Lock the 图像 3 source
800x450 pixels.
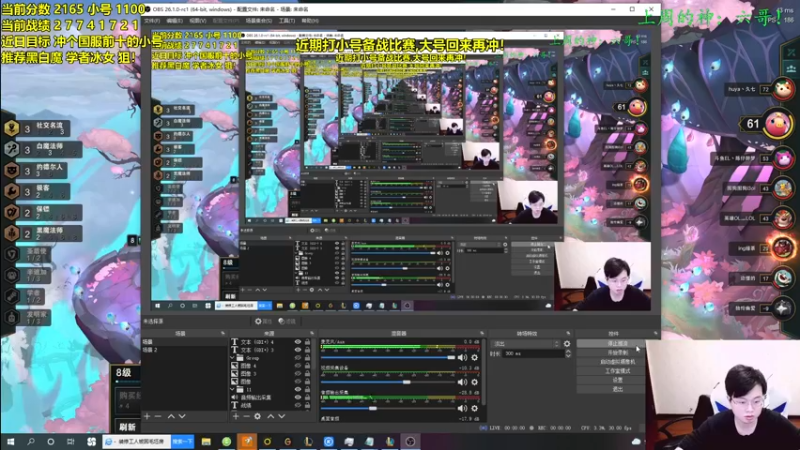click(307, 373)
